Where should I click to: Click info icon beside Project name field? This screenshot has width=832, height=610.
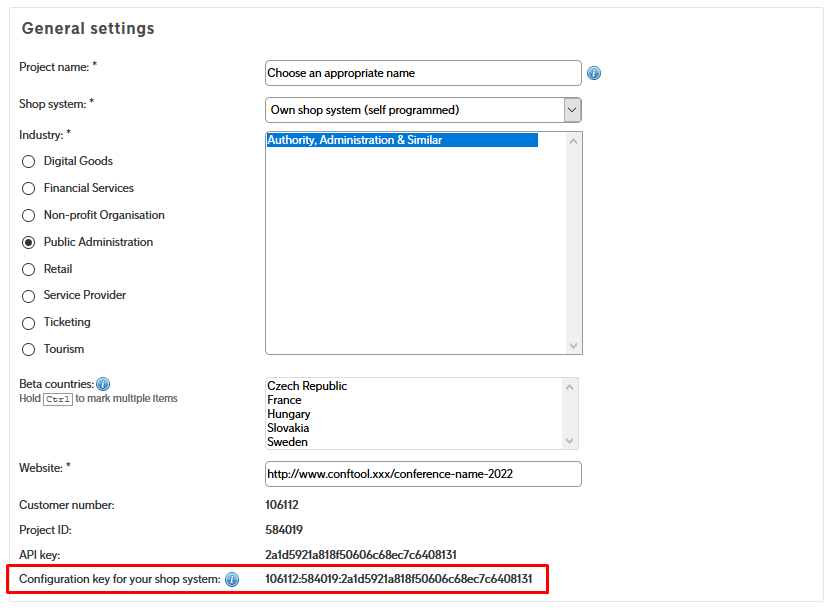594,73
